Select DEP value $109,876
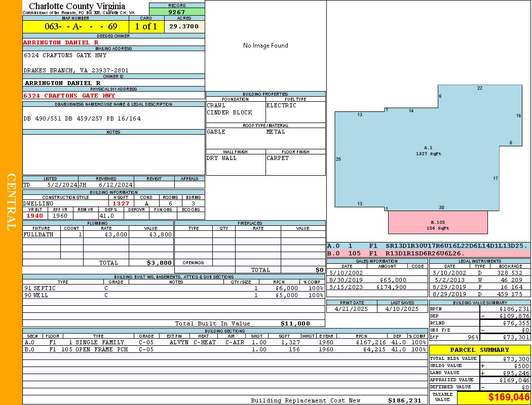Viewport: 532px width, 405px height. 514,316
